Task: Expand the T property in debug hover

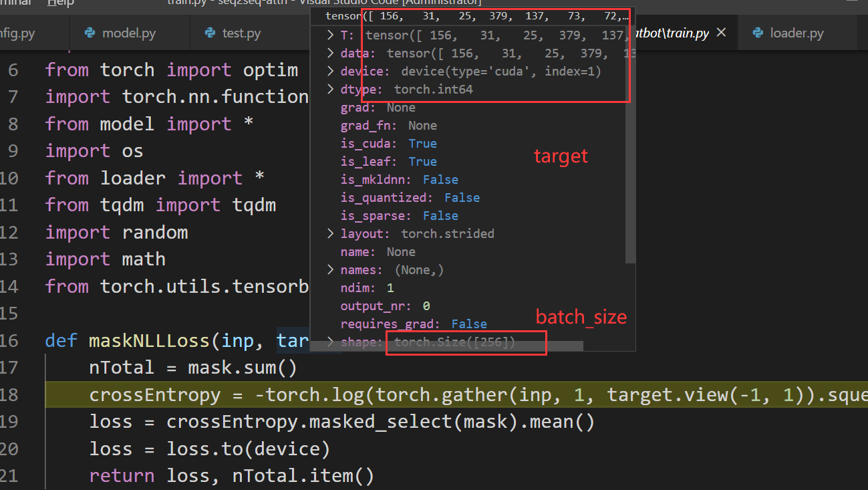Action: (x=330, y=35)
